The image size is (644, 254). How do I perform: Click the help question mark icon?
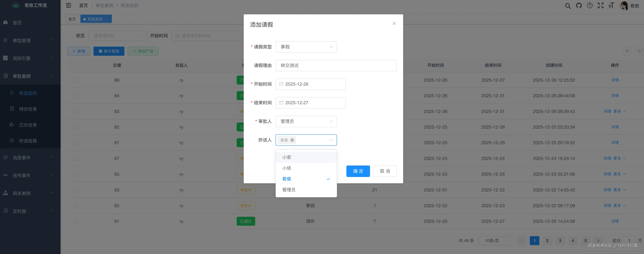pos(589,5)
